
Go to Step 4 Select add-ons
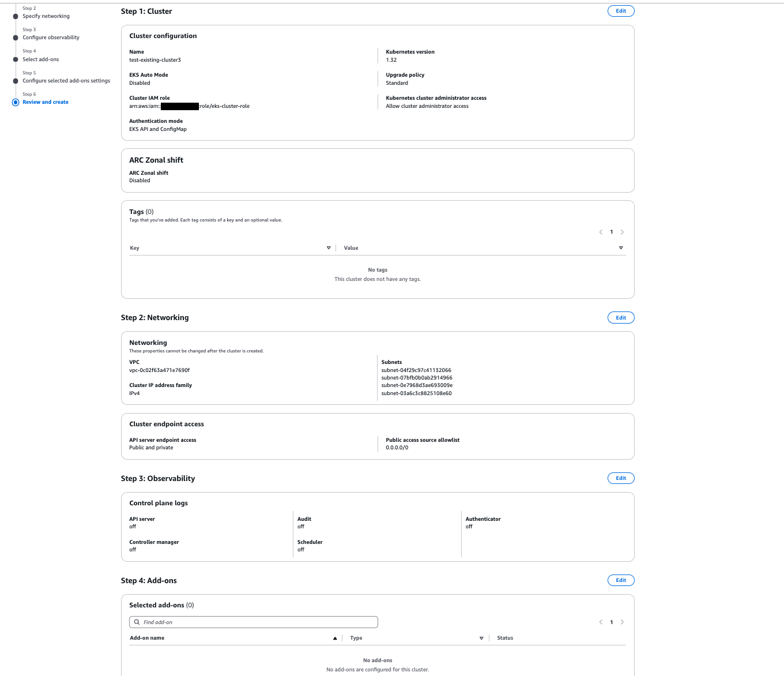[x=40, y=59]
